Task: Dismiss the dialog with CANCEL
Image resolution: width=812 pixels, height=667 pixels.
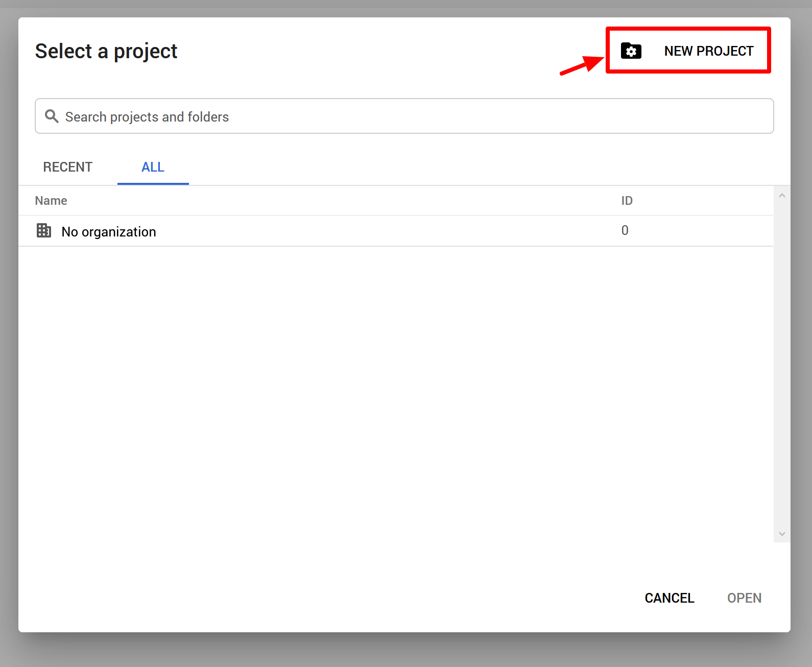Action: (669, 598)
